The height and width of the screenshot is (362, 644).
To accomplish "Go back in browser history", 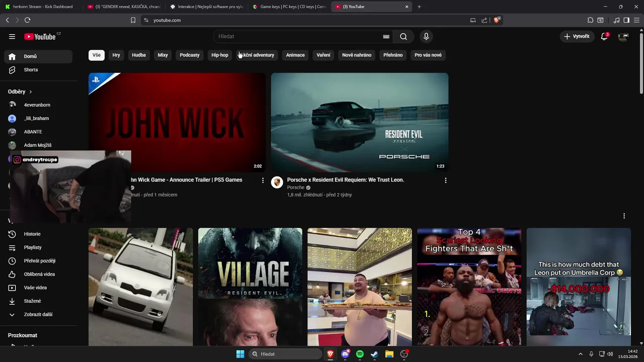I will point(7,20).
